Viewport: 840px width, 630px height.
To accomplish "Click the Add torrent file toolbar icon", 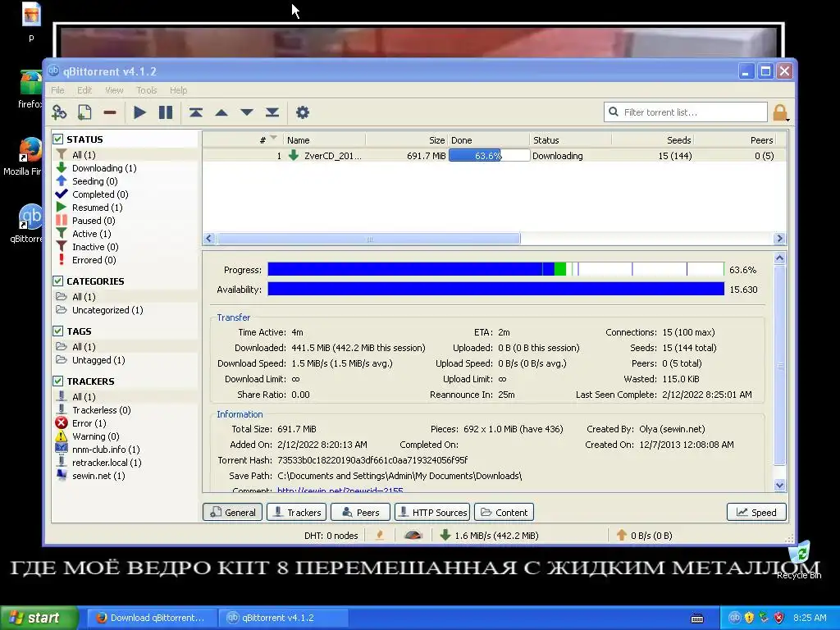I will click(84, 112).
